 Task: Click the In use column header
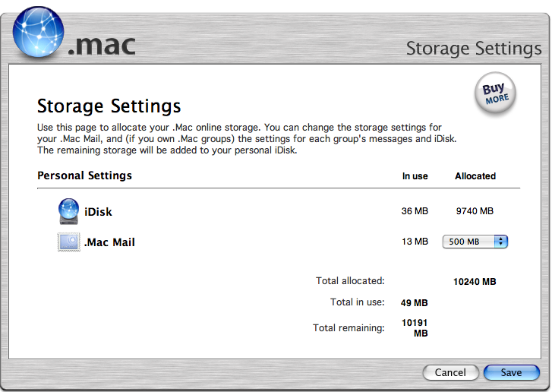click(415, 176)
